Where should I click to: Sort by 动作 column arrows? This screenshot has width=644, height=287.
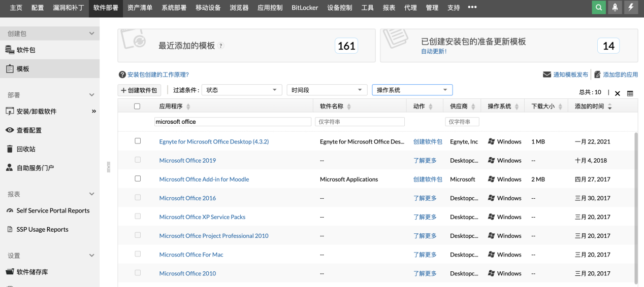click(x=431, y=106)
